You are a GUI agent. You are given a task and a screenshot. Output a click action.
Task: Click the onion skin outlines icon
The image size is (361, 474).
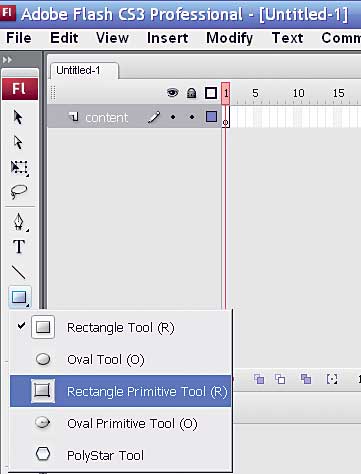tap(280, 379)
